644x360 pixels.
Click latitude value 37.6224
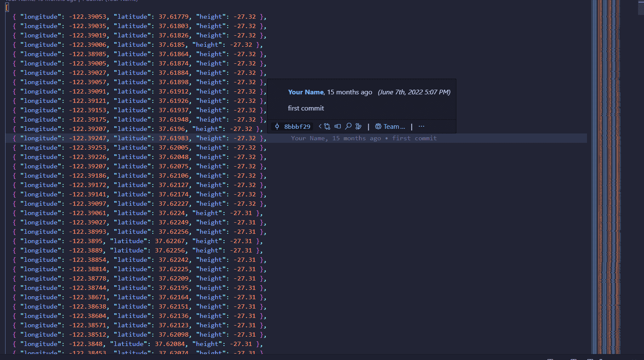click(x=172, y=213)
